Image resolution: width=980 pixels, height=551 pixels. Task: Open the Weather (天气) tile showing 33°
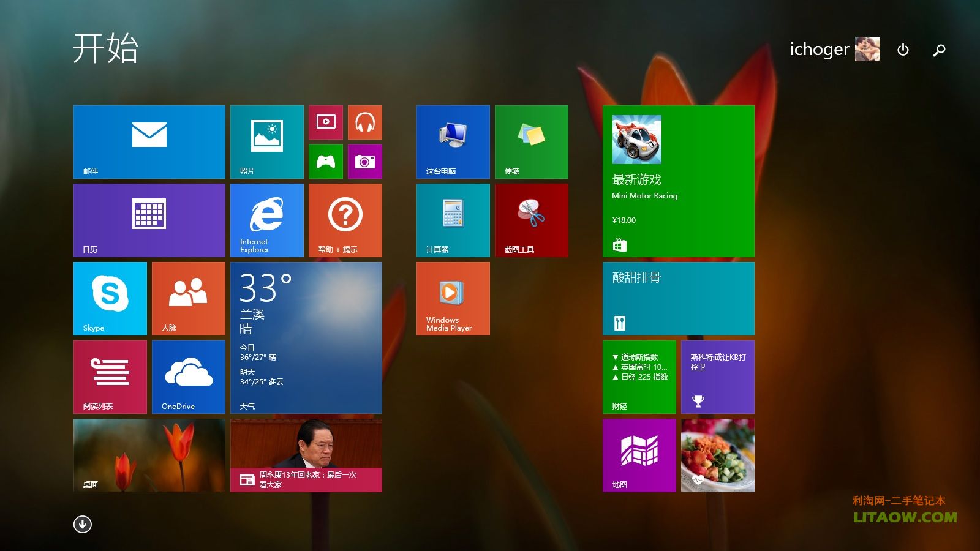point(306,338)
